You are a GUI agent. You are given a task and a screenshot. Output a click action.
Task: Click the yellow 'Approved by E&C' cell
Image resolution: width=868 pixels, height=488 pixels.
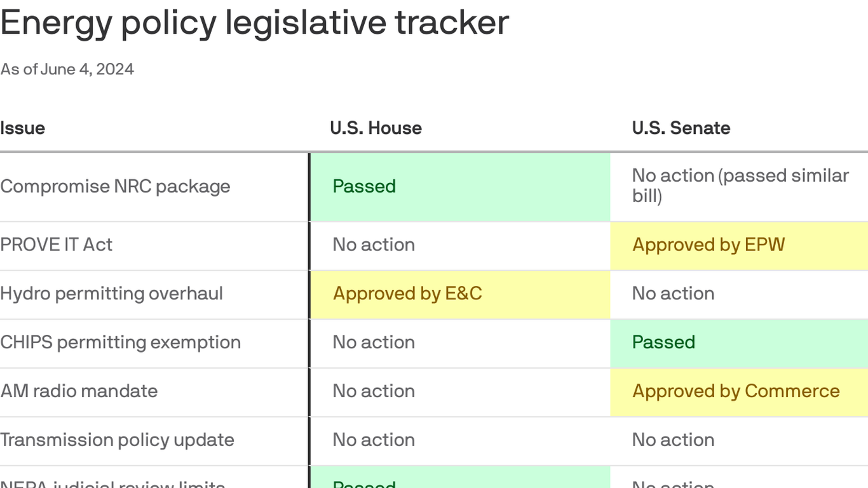407,294
